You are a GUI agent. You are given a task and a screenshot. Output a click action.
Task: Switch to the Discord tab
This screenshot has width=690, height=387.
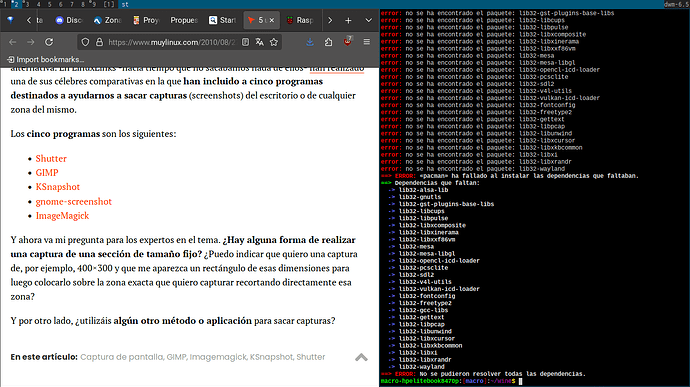click(69, 20)
